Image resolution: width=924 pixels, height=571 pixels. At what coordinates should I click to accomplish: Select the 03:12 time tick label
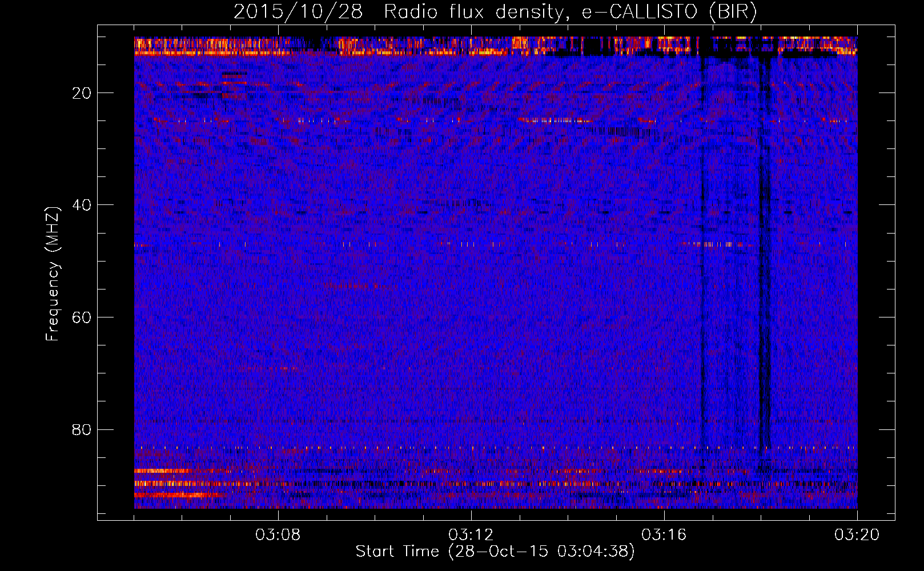click(x=471, y=535)
